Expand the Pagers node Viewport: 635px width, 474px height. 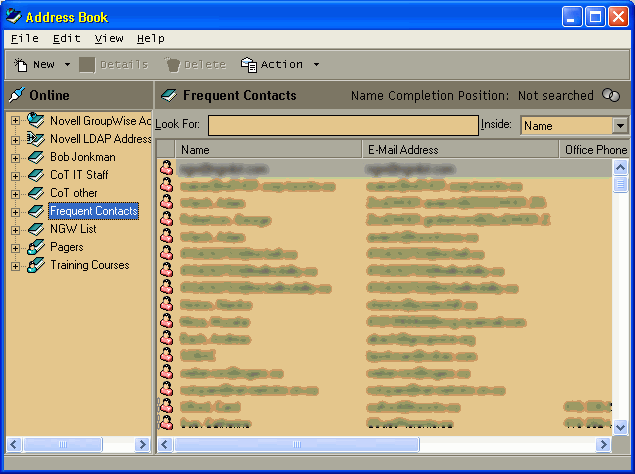[15, 248]
